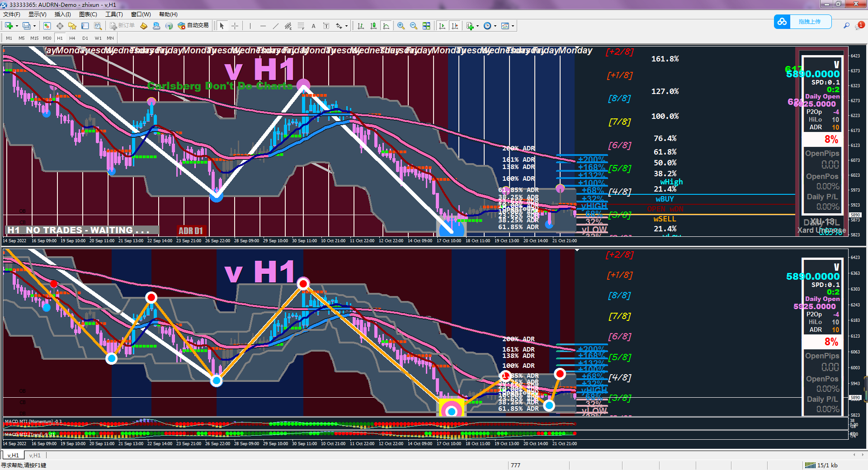The width and height of the screenshot is (868, 470).
Task: Select the arrow cursor tool
Action: coord(222,26)
